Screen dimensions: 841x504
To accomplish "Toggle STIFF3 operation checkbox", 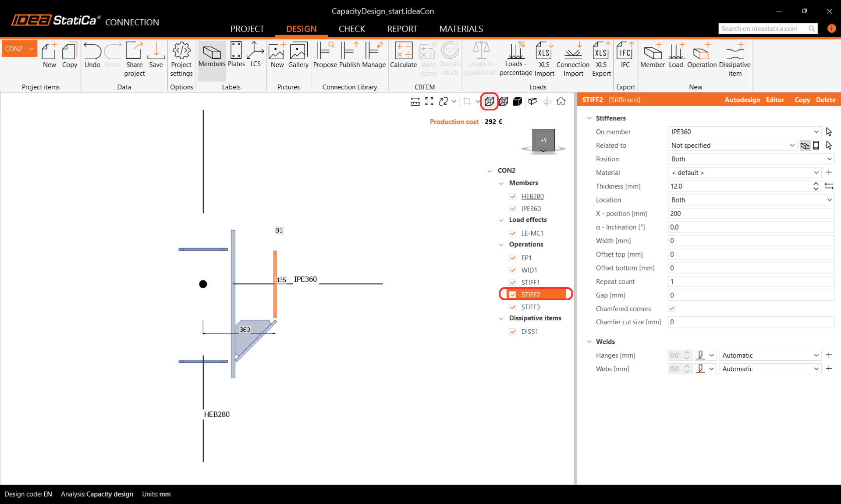I will click(x=513, y=307).
